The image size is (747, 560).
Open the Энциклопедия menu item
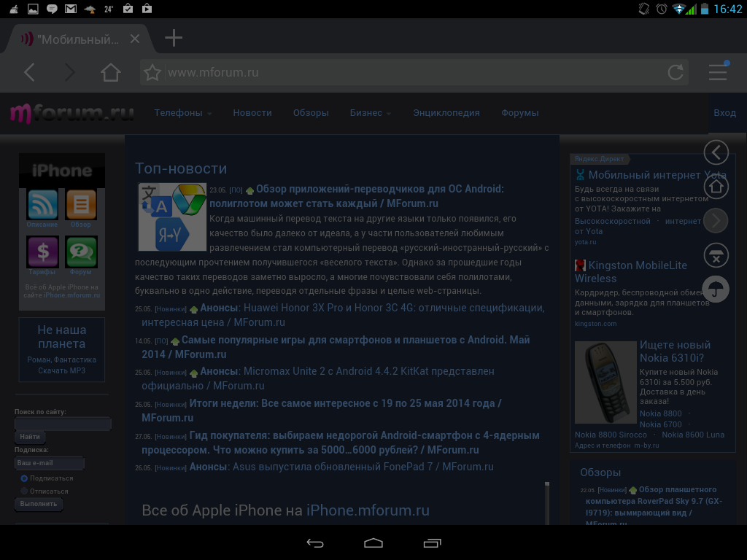(446, 113)
